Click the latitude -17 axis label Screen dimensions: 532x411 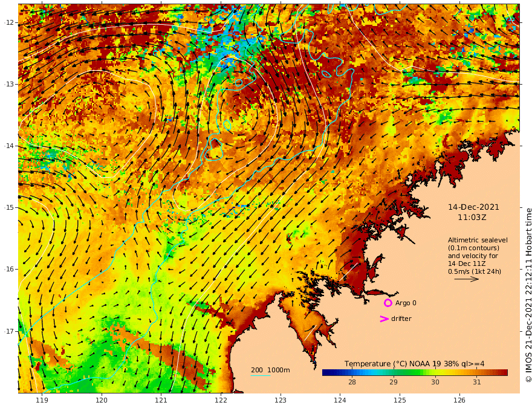pos(9,331)
